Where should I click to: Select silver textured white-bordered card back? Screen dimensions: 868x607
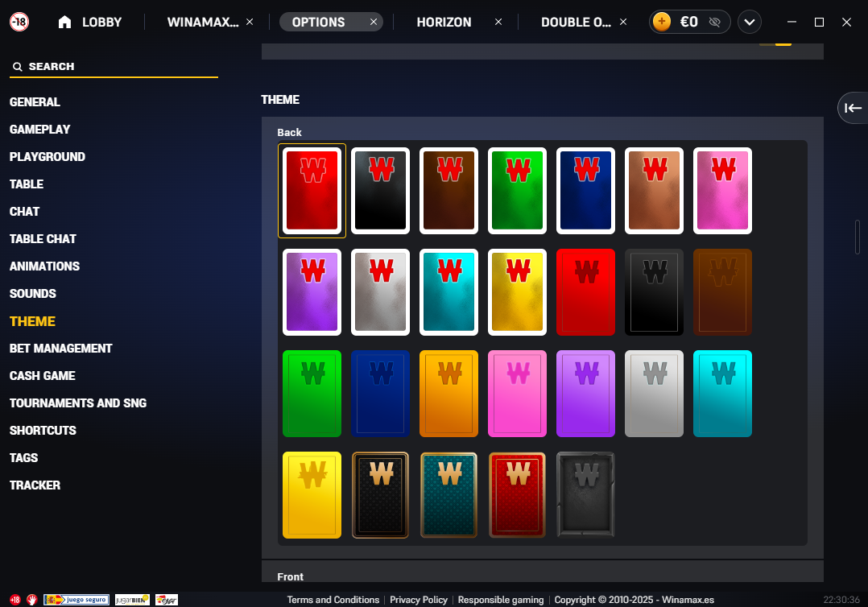[x=380, y=292]
